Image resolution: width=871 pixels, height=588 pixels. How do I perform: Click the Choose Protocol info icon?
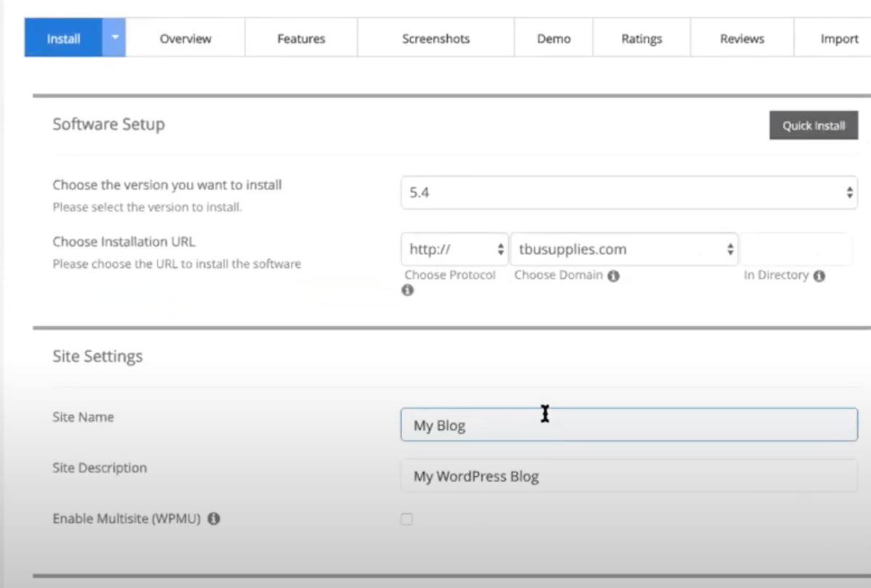point(408,290)
